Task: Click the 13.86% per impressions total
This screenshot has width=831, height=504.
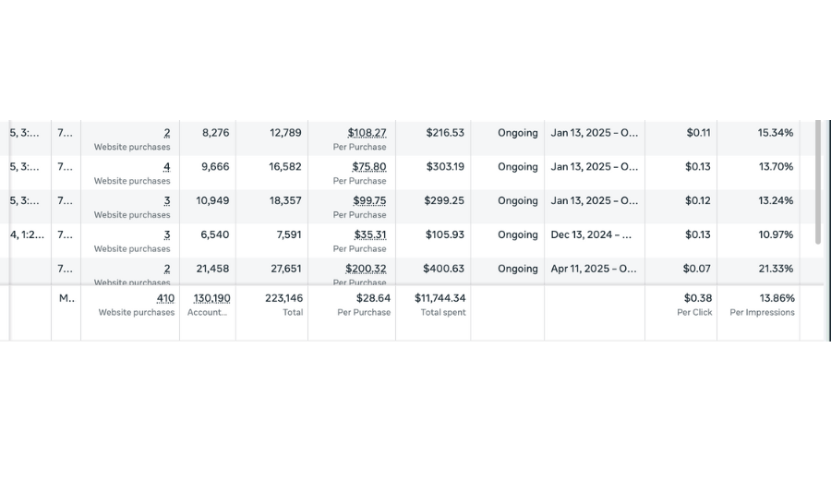Action: click(777, 298)
